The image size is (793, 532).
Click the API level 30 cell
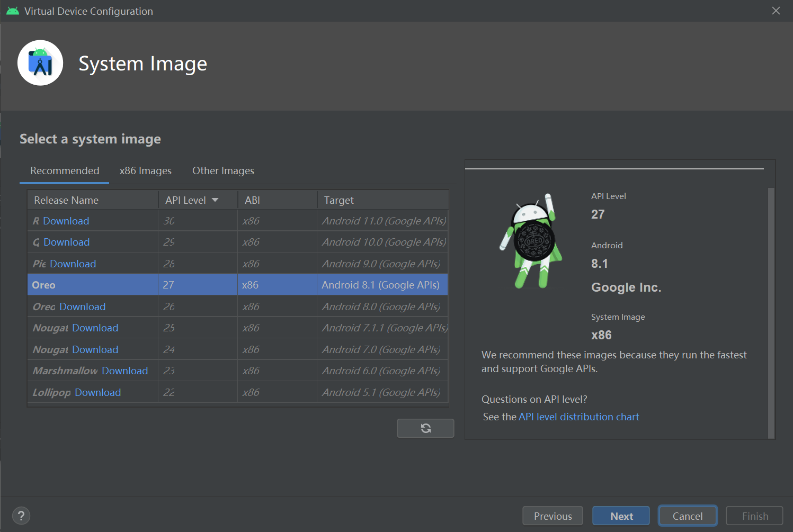coord(198,221)
